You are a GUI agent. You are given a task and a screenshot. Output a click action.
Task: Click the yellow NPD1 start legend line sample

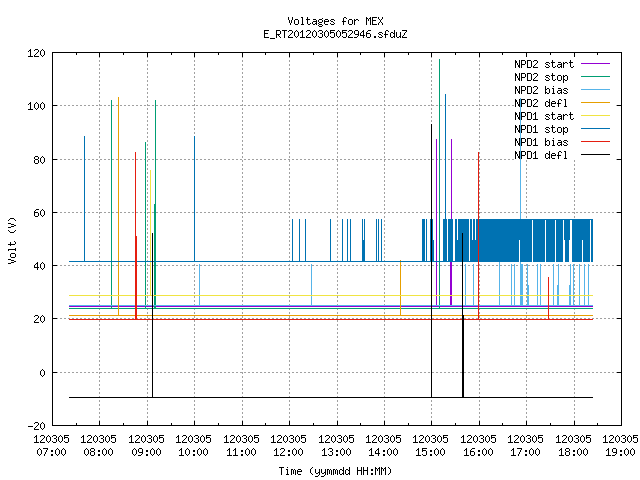click(596, 116)
